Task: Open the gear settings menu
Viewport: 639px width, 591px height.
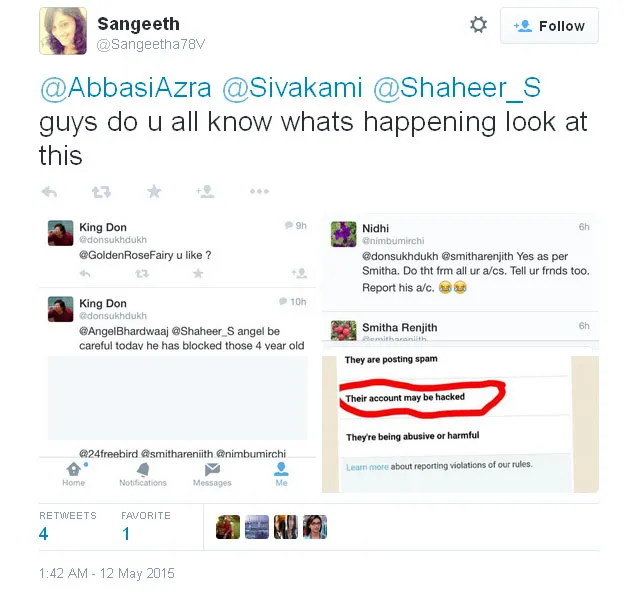Action: (478, 25)
